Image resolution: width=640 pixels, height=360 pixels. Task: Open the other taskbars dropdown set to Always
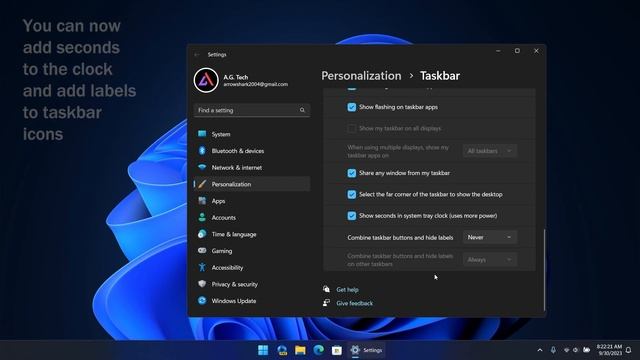(x=490, y=260)
